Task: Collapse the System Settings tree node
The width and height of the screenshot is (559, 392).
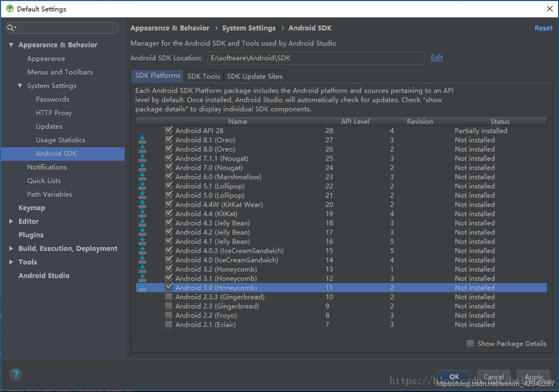Action: click(20, 86)
